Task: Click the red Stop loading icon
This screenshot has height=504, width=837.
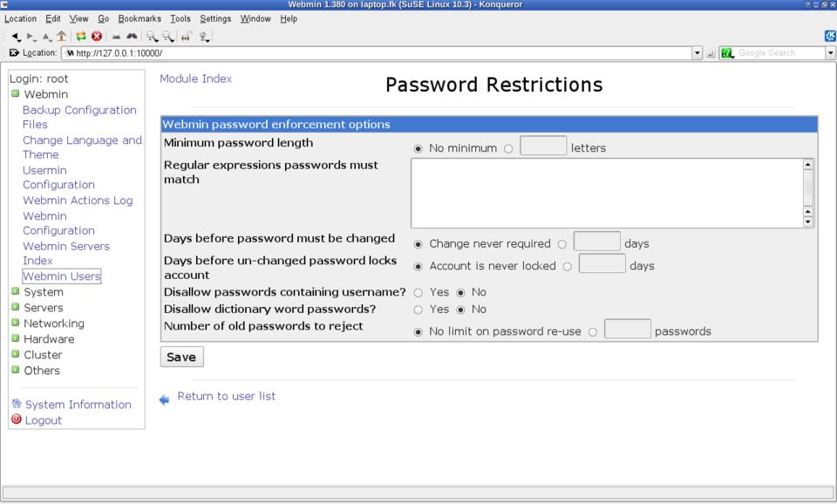Action: [x=97, y=37]
